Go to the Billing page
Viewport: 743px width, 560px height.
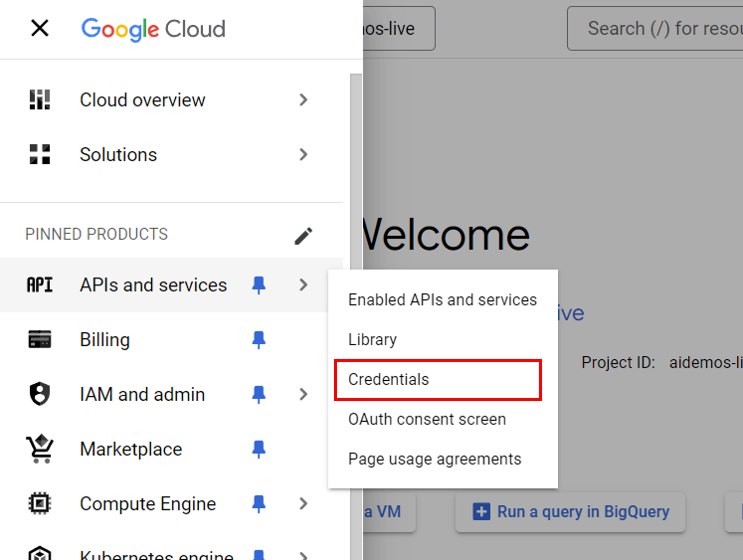tap(171, 340)
